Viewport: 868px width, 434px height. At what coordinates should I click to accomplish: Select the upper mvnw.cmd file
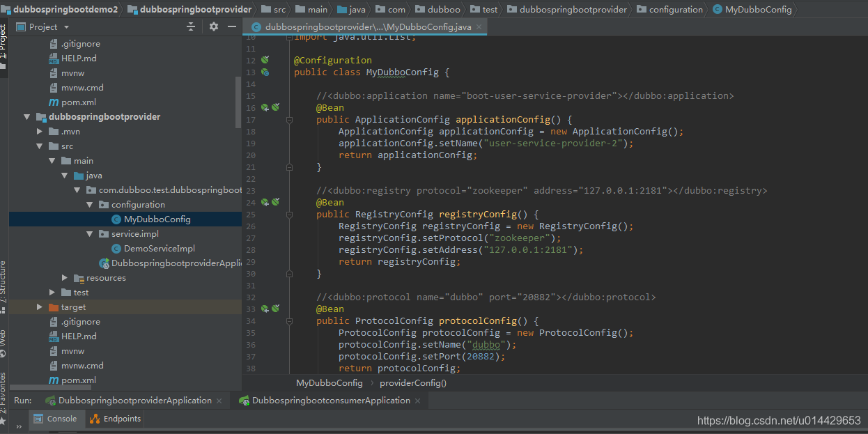[82, 88]
